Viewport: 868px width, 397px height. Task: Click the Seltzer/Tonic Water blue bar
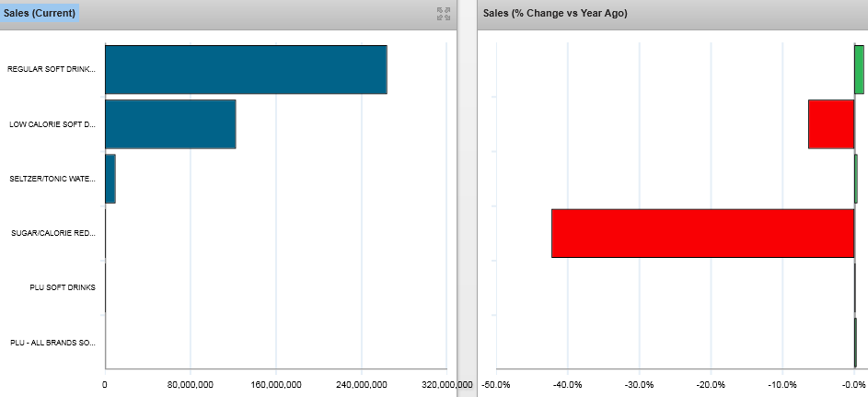[110, 178]
